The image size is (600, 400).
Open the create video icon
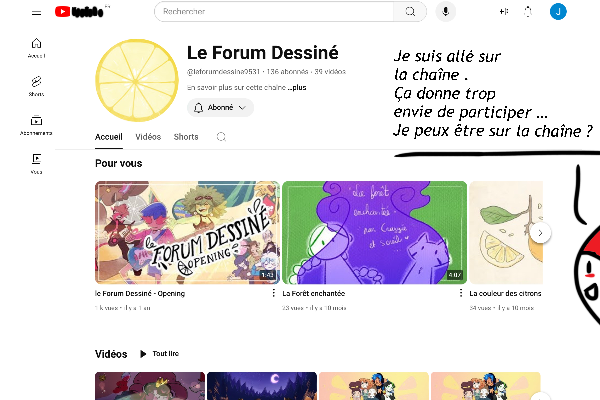point(504,12)
